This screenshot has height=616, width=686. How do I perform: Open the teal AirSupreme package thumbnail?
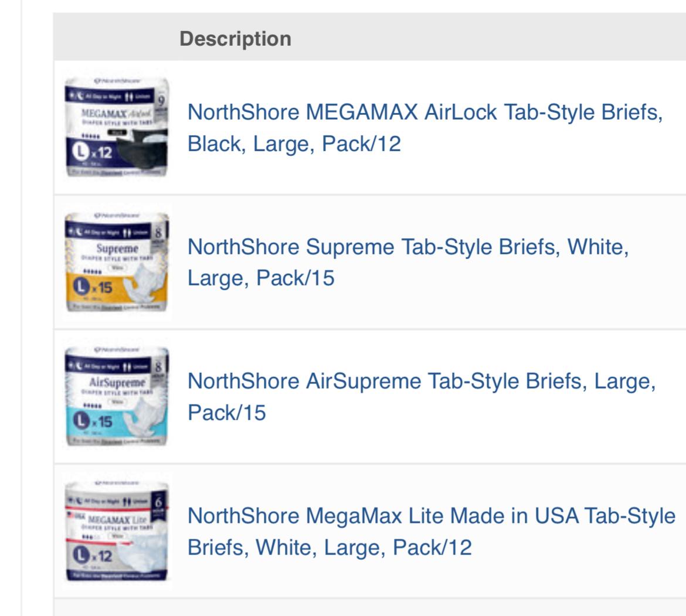[x=117, y=397]
